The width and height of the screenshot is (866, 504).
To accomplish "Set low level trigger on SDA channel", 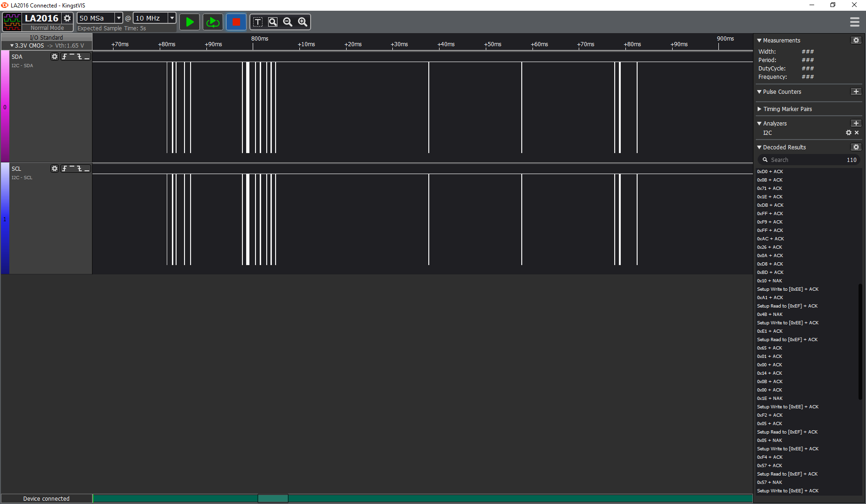I will [x=87, y=56].
